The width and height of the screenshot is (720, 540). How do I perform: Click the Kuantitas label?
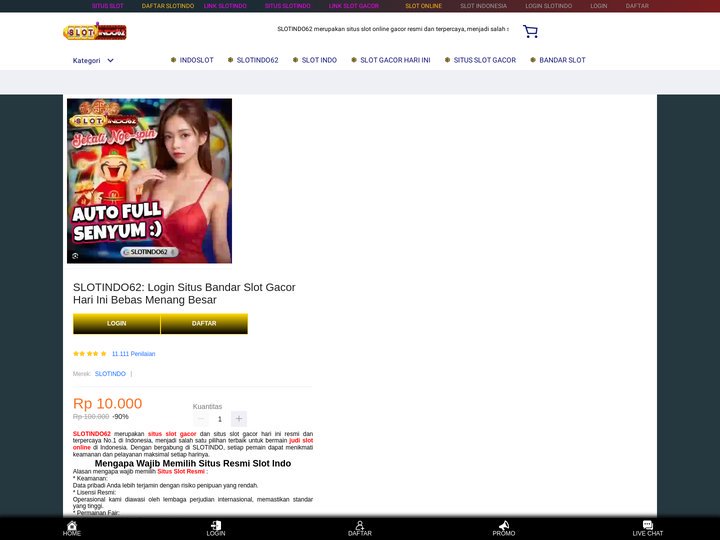pyautogui.click(x=207, y=406)
